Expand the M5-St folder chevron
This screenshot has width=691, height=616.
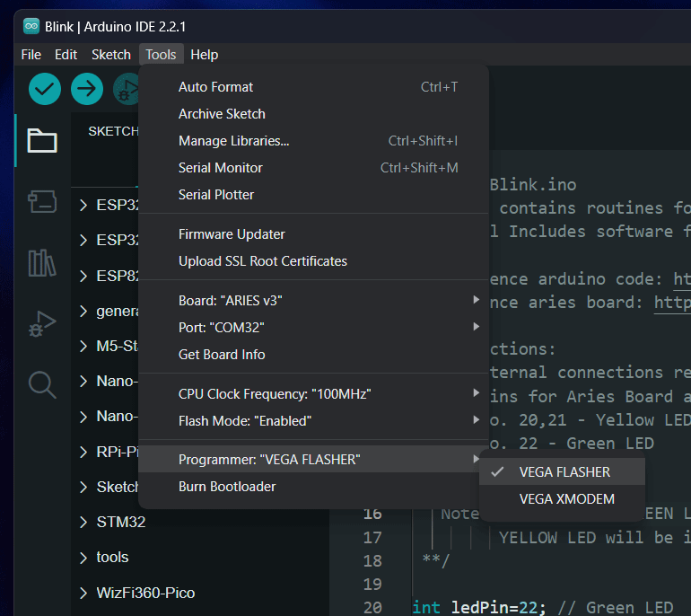(83, 346)
